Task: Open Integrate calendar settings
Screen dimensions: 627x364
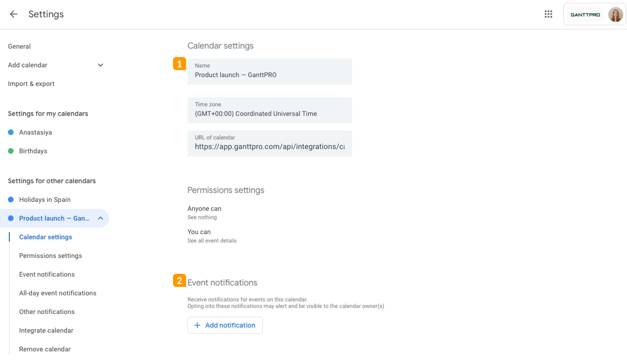Action: click(46, 330)
